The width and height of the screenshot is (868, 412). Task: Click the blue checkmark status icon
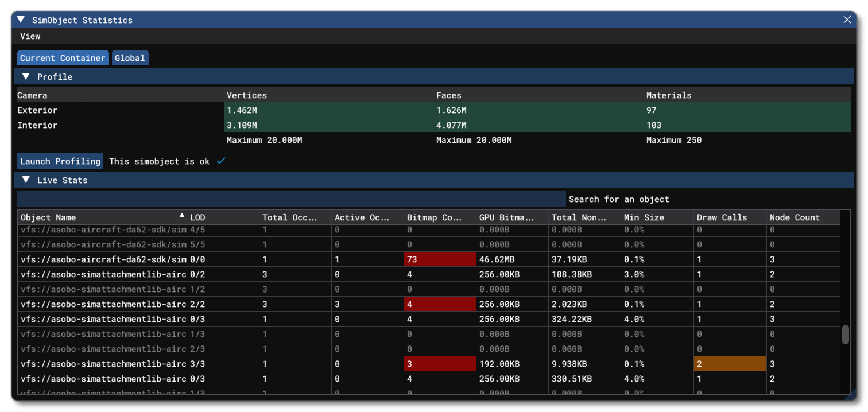point(220,161)
